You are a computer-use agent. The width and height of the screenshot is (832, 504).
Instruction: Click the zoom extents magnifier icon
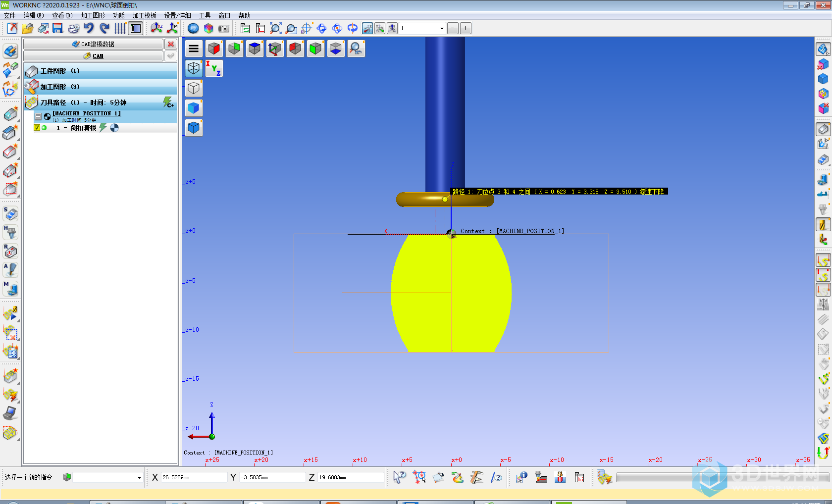276,28
